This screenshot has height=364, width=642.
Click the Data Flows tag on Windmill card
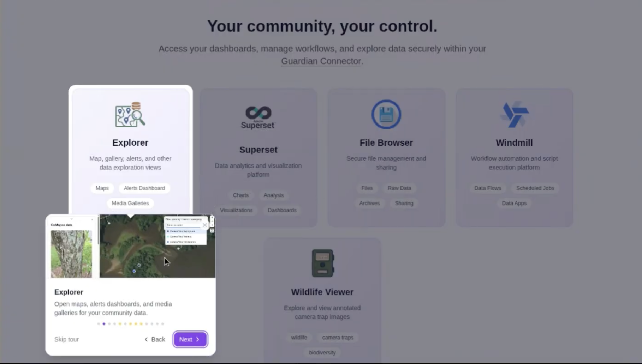click(x=488, y=188)
